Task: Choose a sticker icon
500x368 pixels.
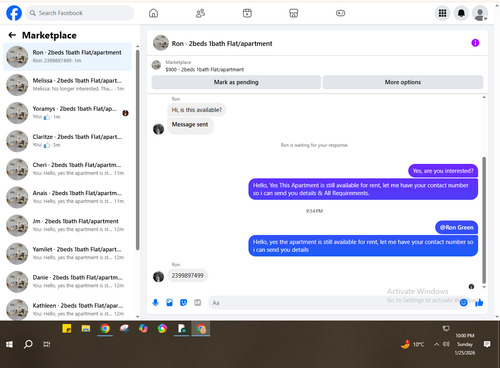Action: [183, 303]
